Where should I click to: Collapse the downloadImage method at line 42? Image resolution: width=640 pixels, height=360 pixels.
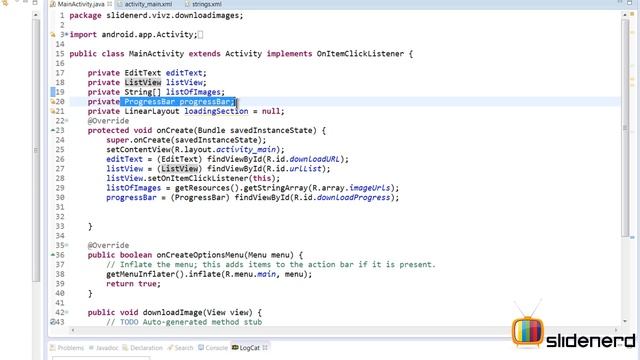(x=67, y=312)
